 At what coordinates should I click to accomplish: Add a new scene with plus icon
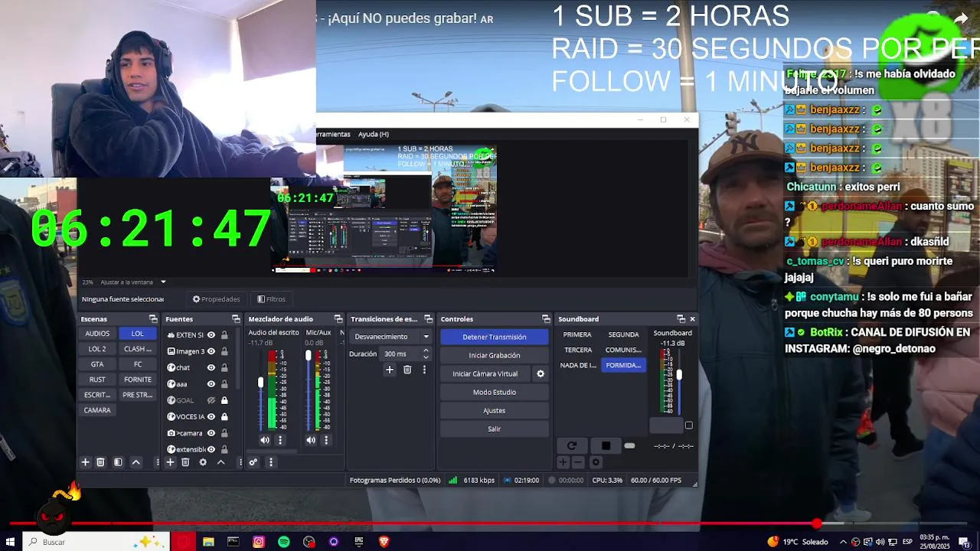[x=85, y=462]
